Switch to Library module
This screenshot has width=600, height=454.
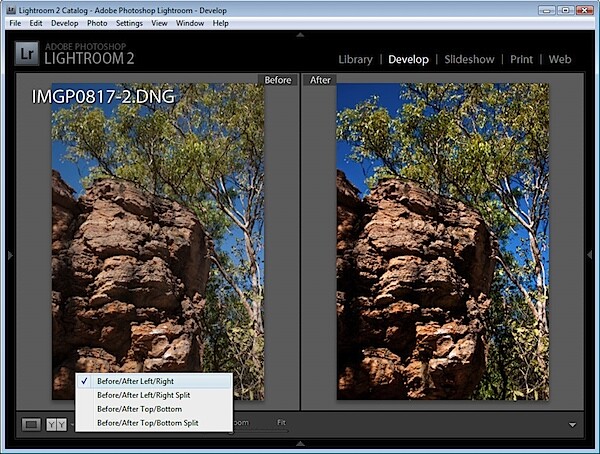pyautogui.click(x=355, y=59)
